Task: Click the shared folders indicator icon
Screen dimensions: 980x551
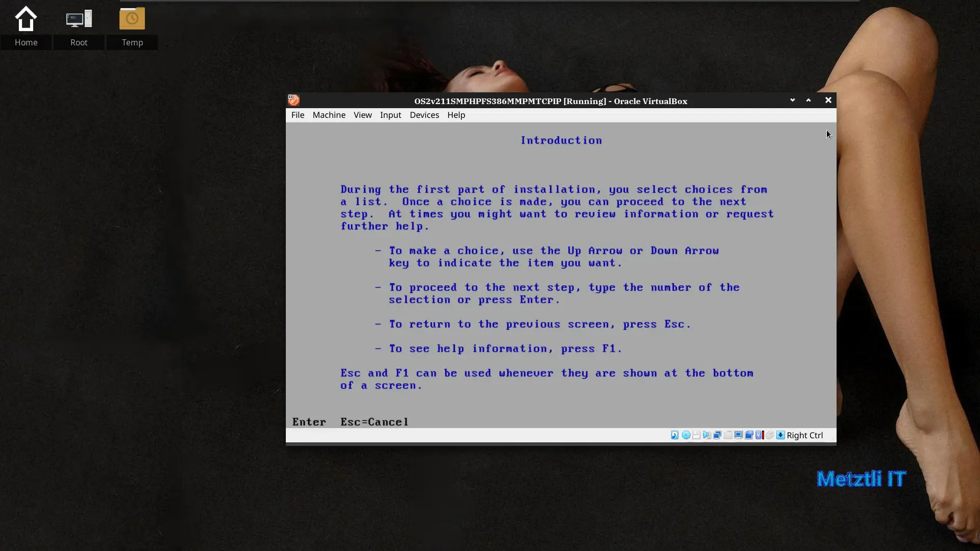Action: 728,435
